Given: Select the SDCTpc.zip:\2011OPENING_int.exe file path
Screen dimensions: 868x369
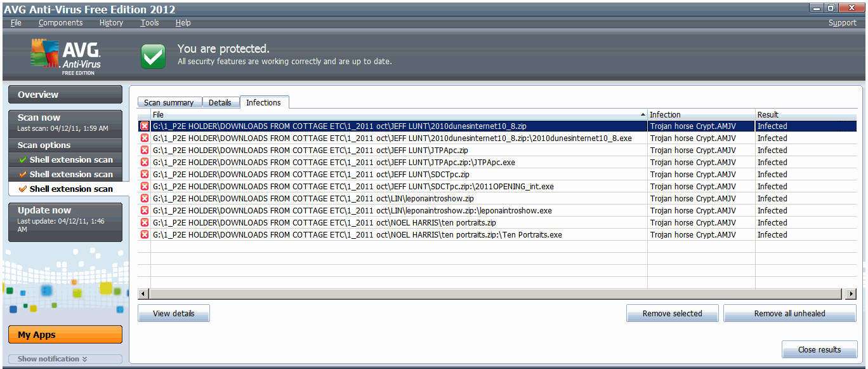Looking at the screenshot, I should (353, 187).
